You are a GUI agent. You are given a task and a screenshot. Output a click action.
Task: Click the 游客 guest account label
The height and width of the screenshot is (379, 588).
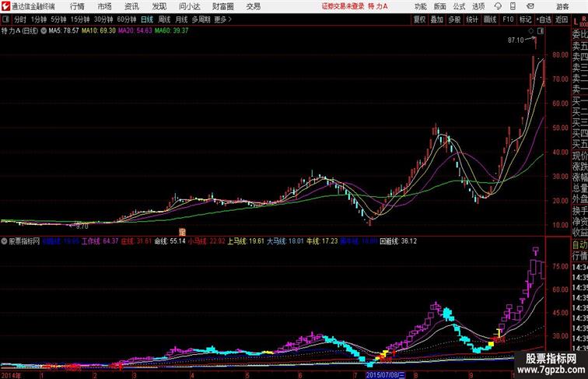[562, 7]
